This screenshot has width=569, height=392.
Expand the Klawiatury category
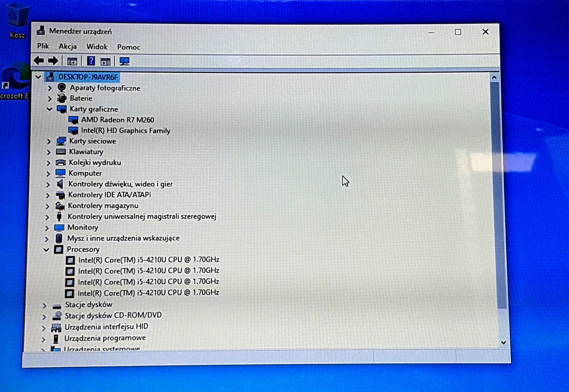pos(48,152)
